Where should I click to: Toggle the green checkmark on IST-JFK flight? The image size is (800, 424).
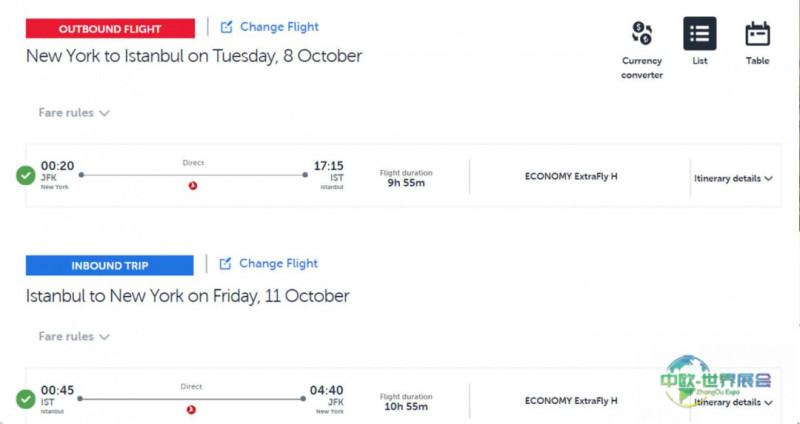pos(26,399)
